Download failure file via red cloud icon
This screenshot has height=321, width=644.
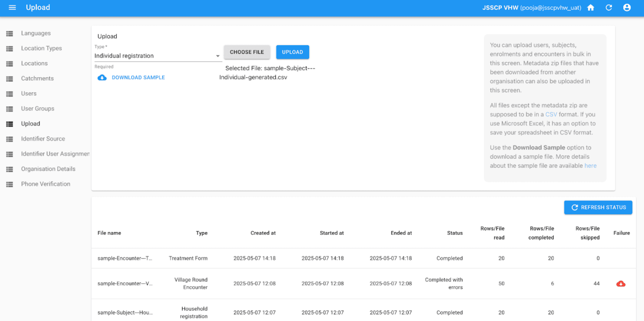pyautogui.click(x=621, y=284)
